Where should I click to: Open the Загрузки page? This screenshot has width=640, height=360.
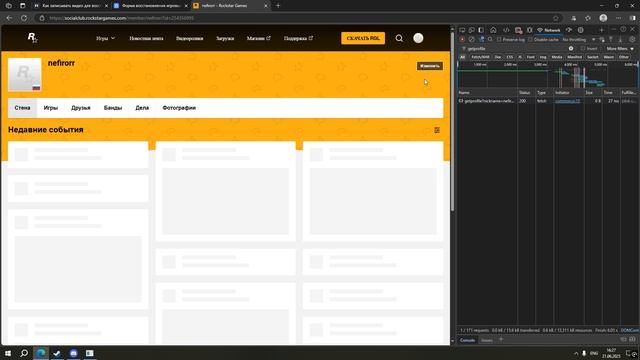point(225,38)
